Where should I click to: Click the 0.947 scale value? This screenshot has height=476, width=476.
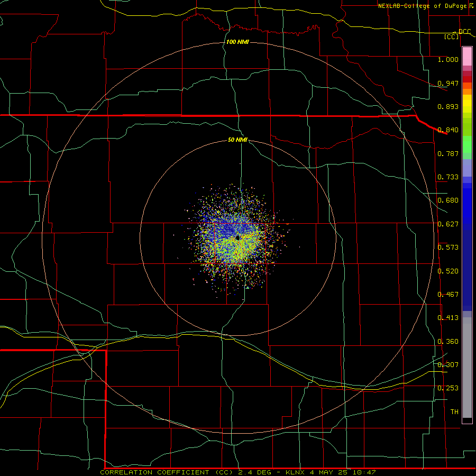(x=448, y=83)
